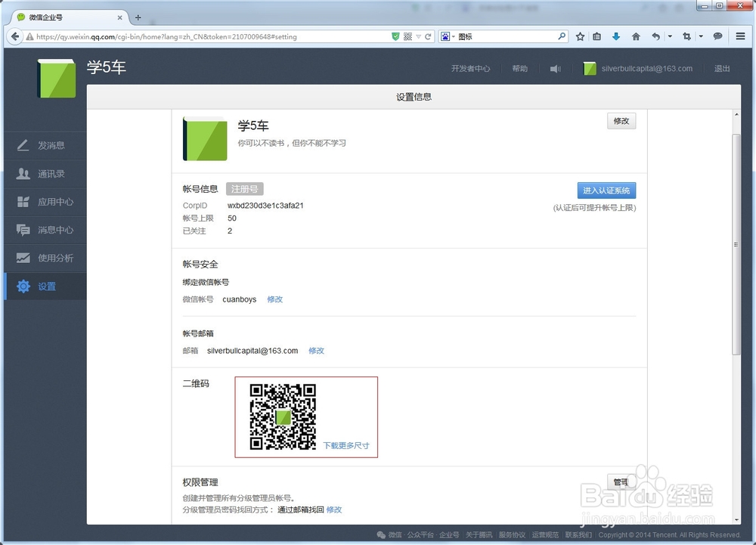Click the 学5车 green logo in header
This screenshot has height=545, width=756.
(x=57, y=79)
